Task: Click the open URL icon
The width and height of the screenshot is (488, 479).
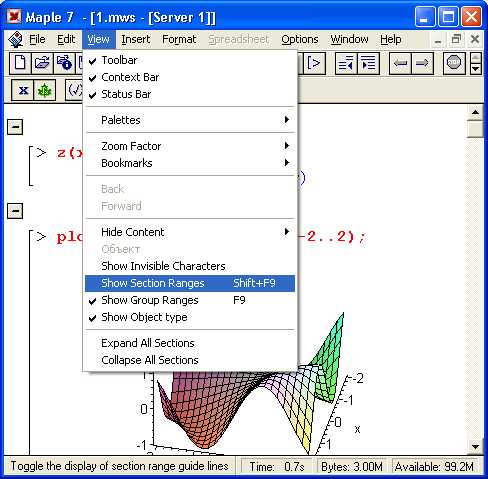Action: pyautogui.click(x=64, y=63)
